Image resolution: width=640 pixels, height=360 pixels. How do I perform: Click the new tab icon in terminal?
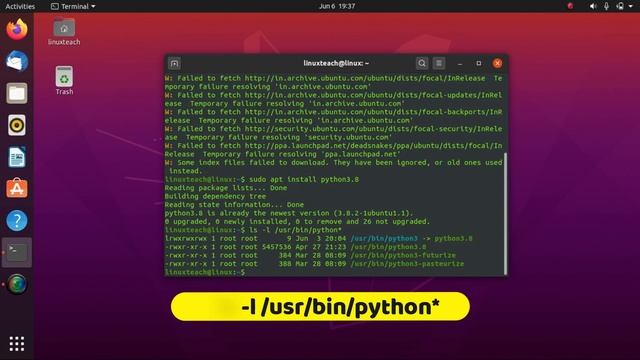pyautogui.click(x=175, y=63)
